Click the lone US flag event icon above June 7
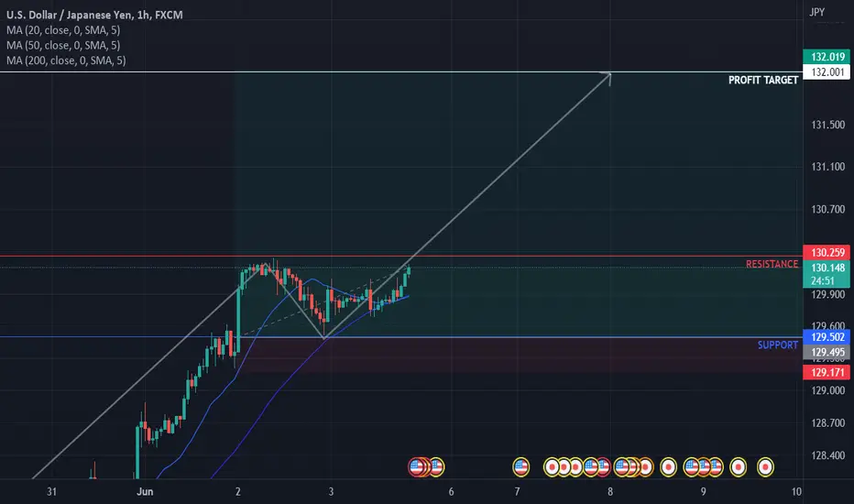 click(521, 467)
